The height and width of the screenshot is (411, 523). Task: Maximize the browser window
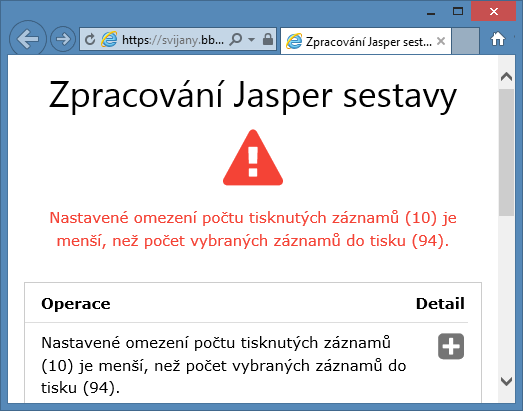pyautogui.click(x=458, y=11)
